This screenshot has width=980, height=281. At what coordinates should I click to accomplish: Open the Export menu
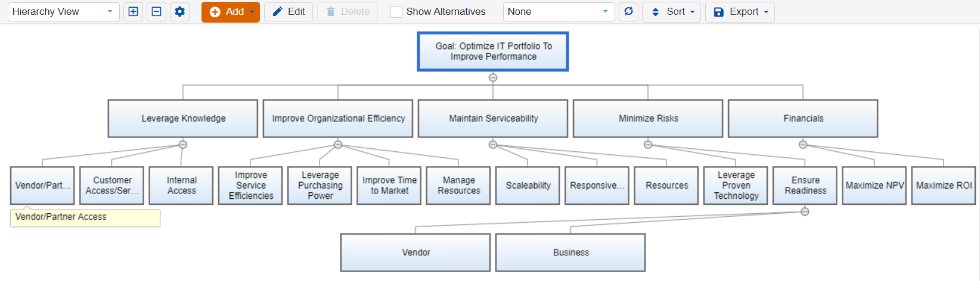[740, 12]
